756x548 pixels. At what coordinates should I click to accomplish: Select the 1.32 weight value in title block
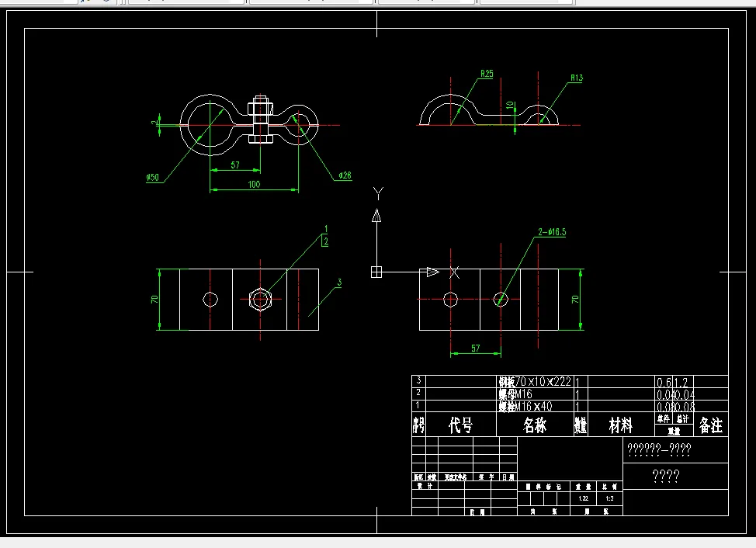point(584,498)
